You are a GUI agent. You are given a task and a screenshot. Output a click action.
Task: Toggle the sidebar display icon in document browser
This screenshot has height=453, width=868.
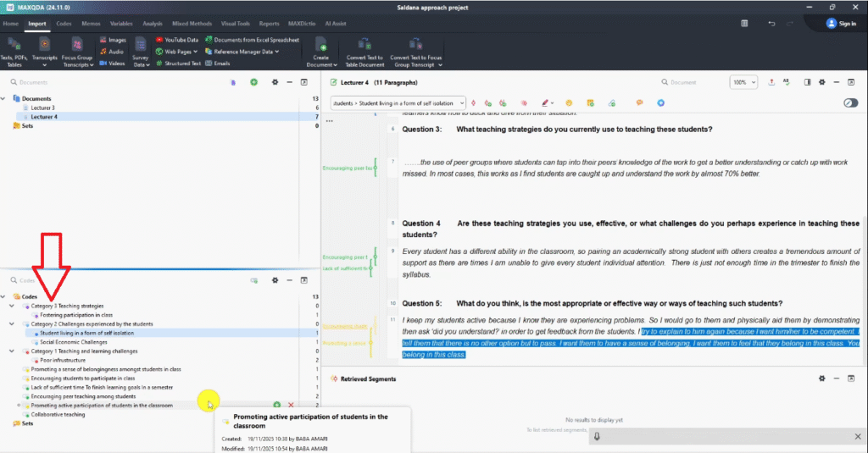(x=807, y=82)
